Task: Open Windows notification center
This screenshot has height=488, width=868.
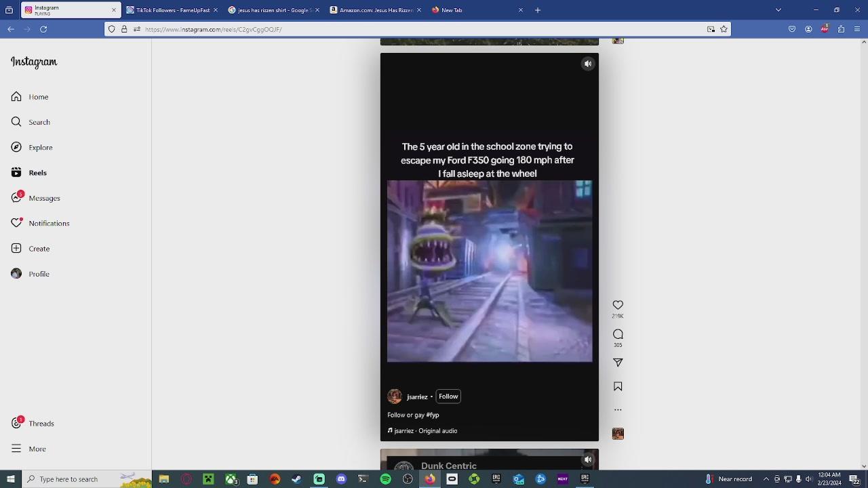Action: coord(854,479)
